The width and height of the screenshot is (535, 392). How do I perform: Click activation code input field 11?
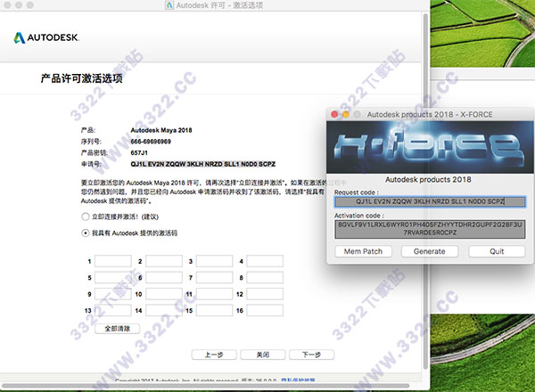coord(214,294)
